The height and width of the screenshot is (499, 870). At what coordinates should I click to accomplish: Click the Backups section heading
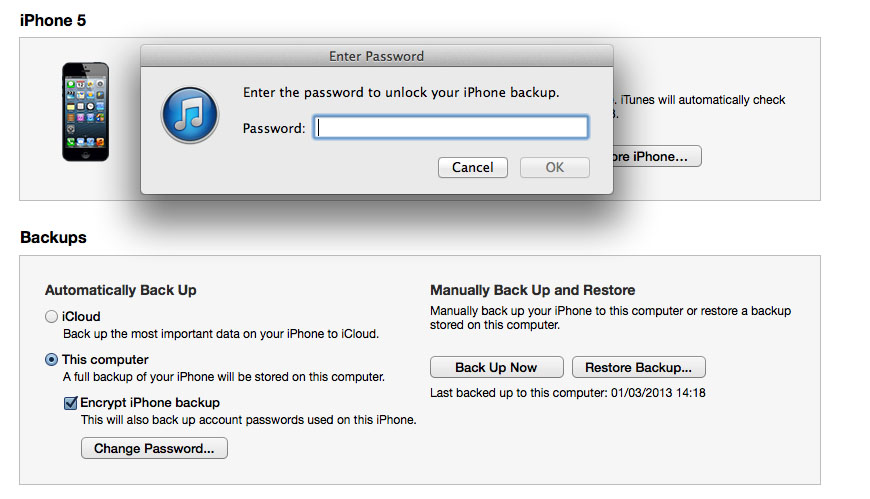click(x=53, y=237)
